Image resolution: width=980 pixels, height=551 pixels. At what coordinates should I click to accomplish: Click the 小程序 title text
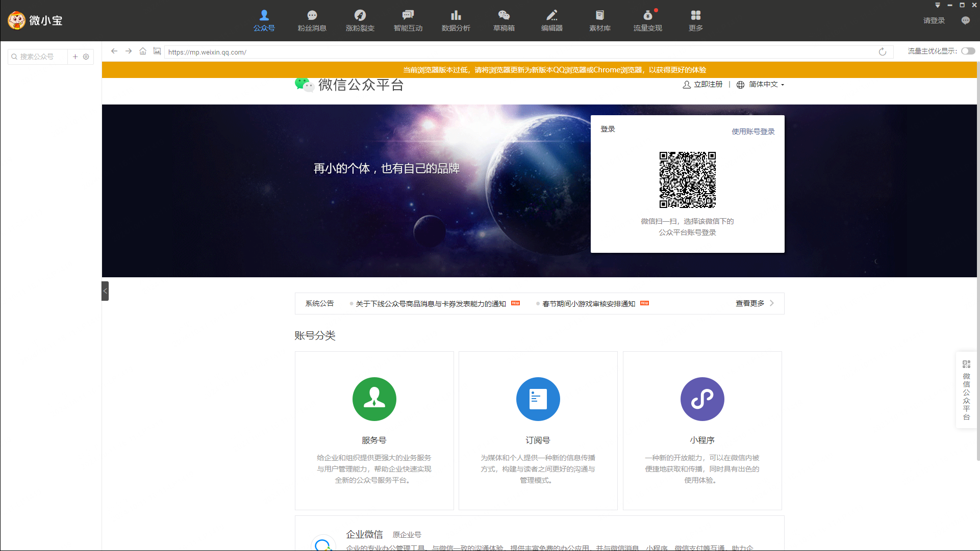702,440
